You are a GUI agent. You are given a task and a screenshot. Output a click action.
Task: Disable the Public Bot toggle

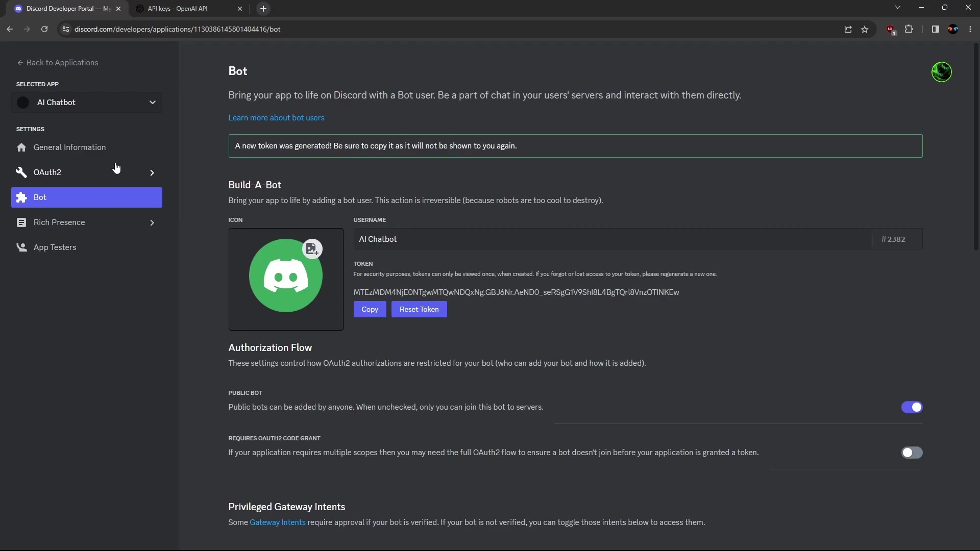point(912,407)
